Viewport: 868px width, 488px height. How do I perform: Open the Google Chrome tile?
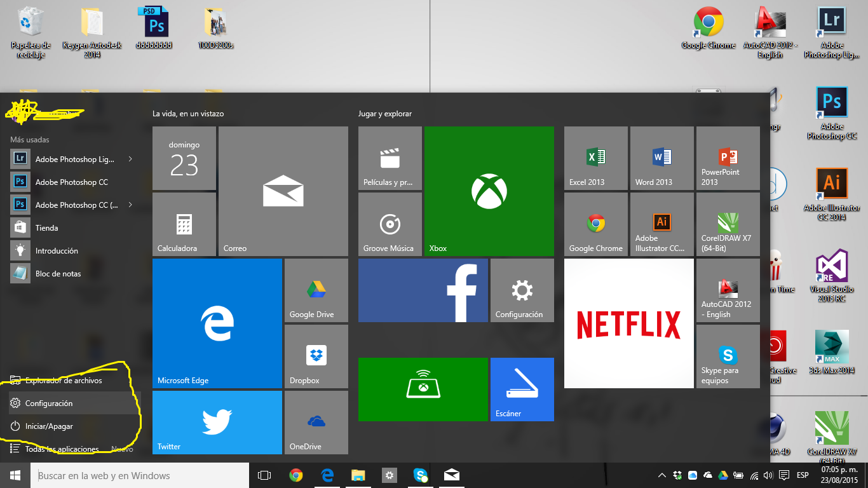point(596,224)
